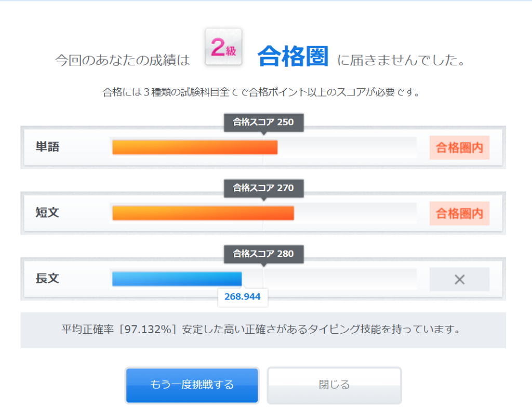Click the 合格スコア 250 marker
Viewport: 532px width, 410px height.
(x=263, y=122)
